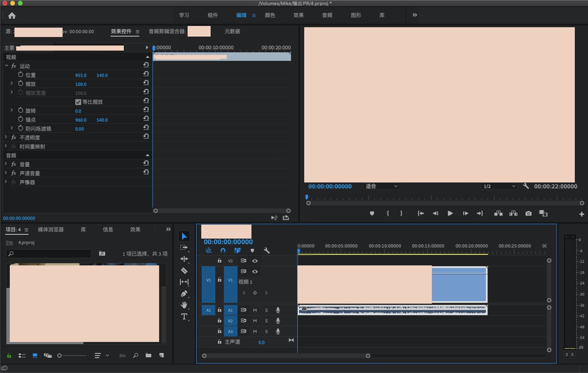Play the program monitor
Image resolution: width=588 pixels, height=373 pixels.
[450, 214]
